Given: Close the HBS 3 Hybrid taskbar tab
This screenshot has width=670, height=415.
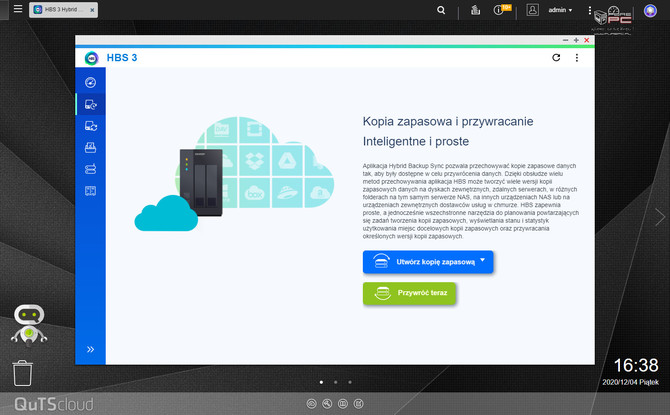Looking at the screenshot, I should tap(92, 10).
